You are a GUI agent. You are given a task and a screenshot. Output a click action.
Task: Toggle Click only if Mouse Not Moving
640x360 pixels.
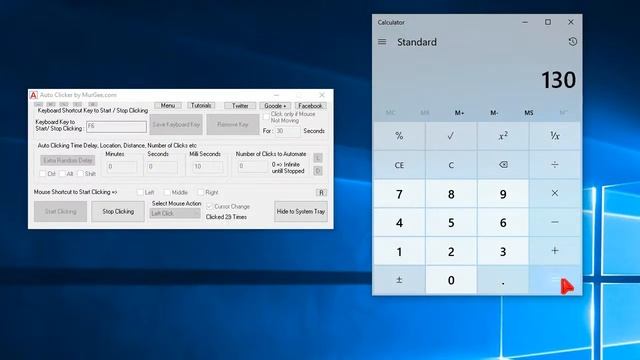coord(266,117)
